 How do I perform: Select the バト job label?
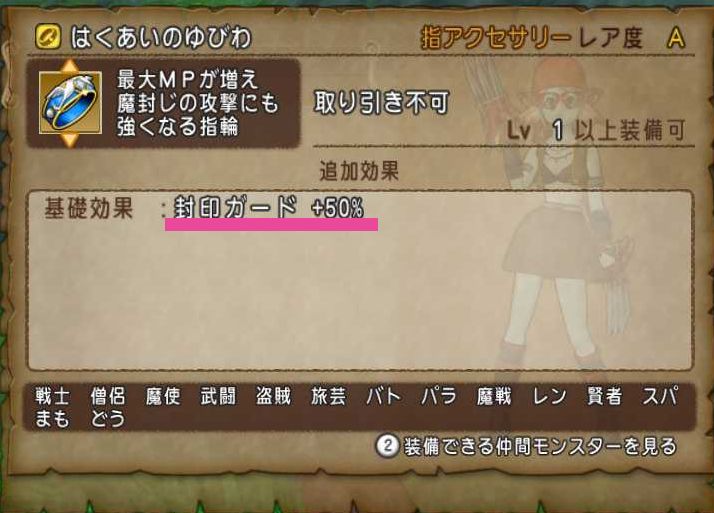(x=383, y=396)
